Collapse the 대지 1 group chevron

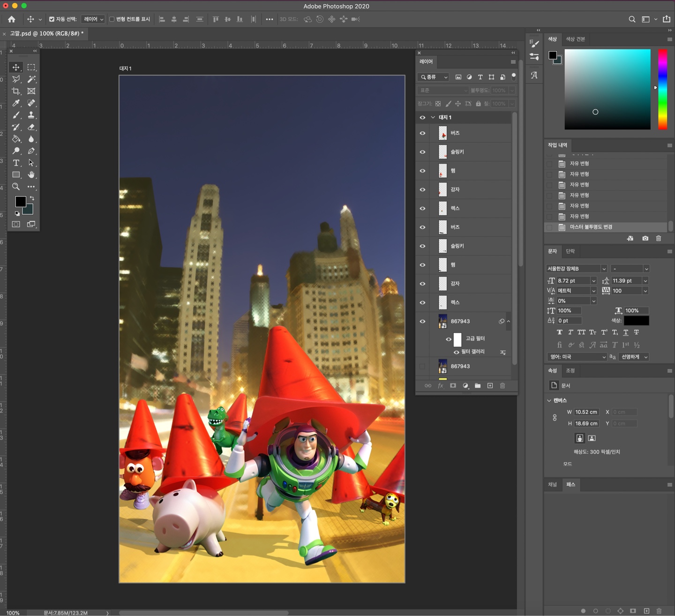click(x=433, y=118)
